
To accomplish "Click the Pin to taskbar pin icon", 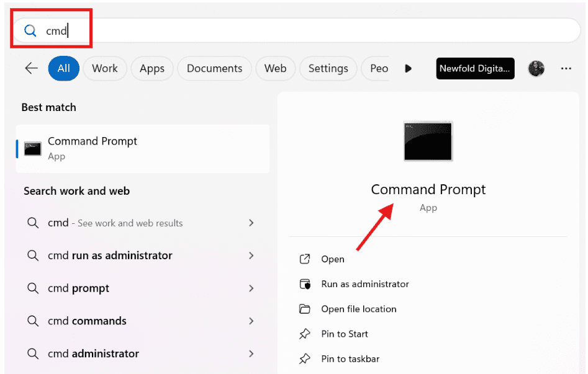I will point(304,358).
